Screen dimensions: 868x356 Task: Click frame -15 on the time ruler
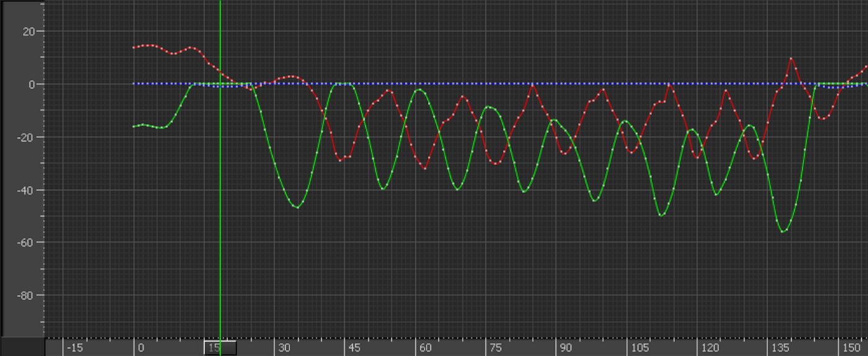pyautogui.click(x=75, y=348)
